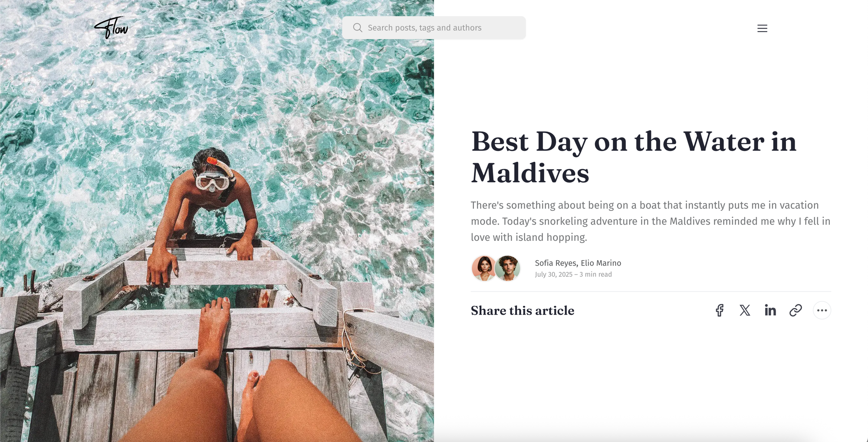
Task: Open more share options ellipsis
Action: click(x=822, y=310)
